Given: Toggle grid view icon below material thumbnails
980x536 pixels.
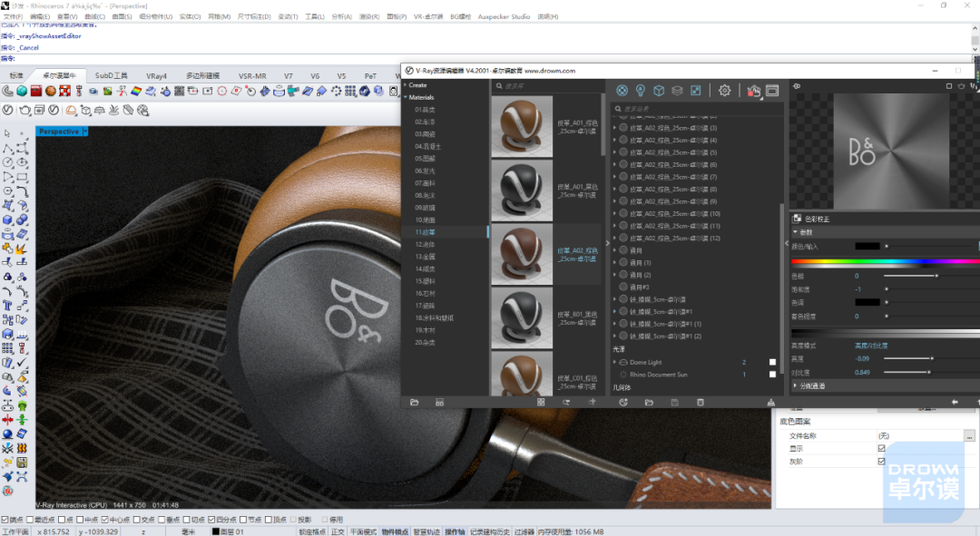Looking at the screenshot, I should [x=541, y=403].
